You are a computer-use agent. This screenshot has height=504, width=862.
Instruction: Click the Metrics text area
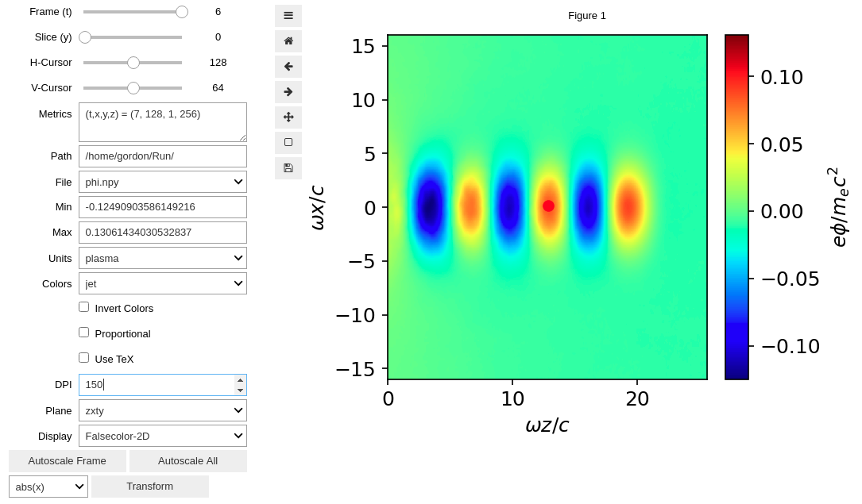click(x=163, y=122)
